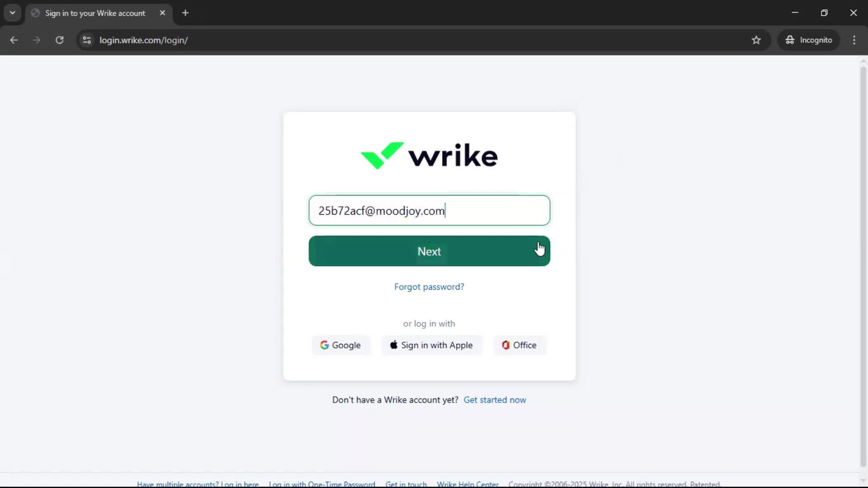This screenshot has width=868, height=488.
Task: Click the address bar URL login.wrike.com
Action: tap(144, 40)
